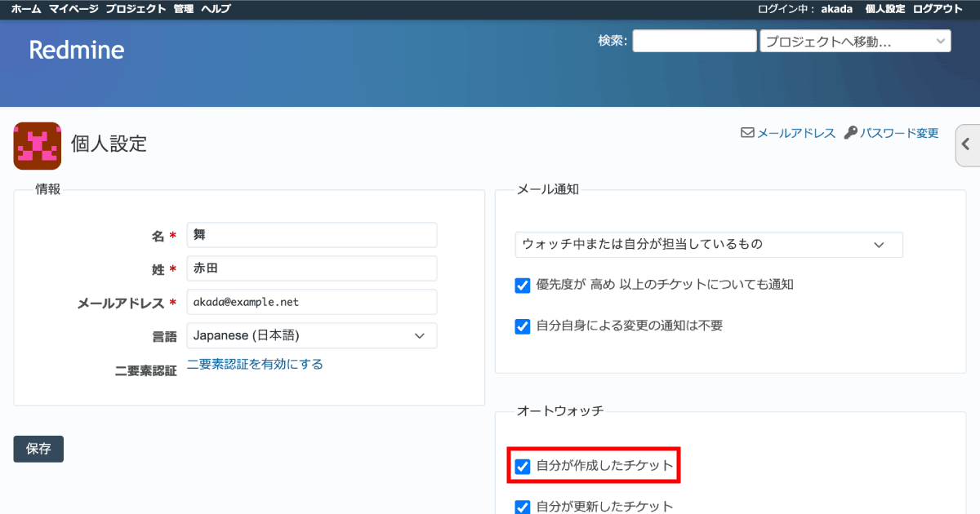Click the 検索 search input field
The width and height of the screenshot is (980, 514).
pyautogui.click(x=694, y=41)
